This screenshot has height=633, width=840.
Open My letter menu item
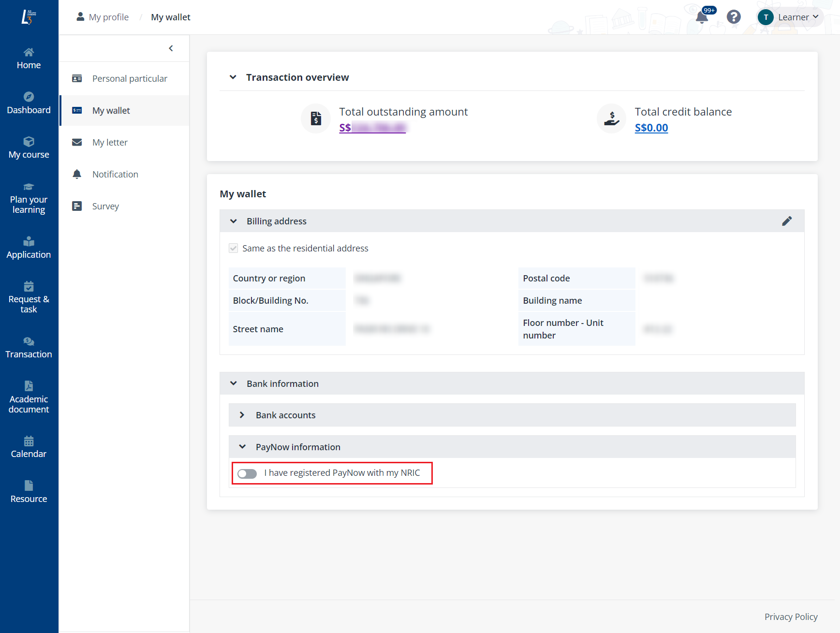pyautogui.click(x=124, y=142)
